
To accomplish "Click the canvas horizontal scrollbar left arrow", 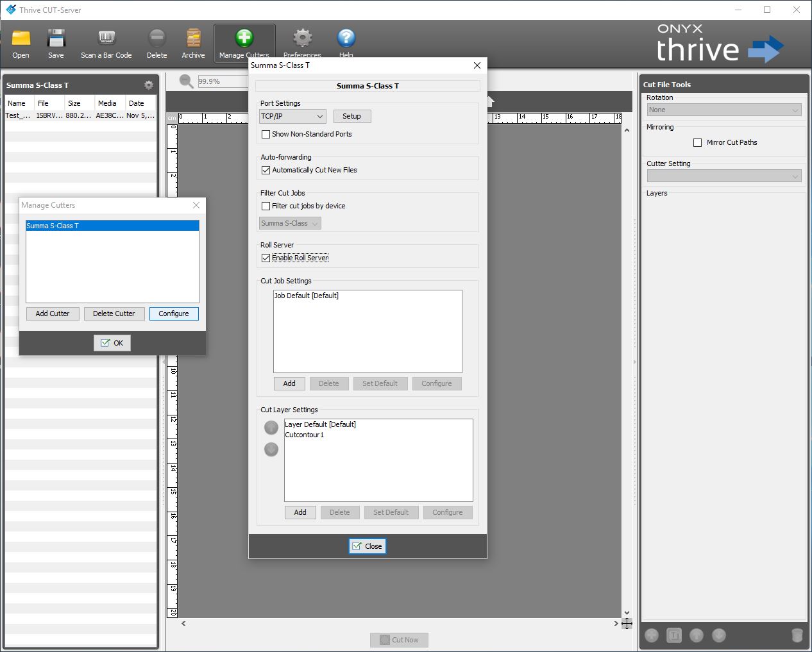I will point(183,623).
